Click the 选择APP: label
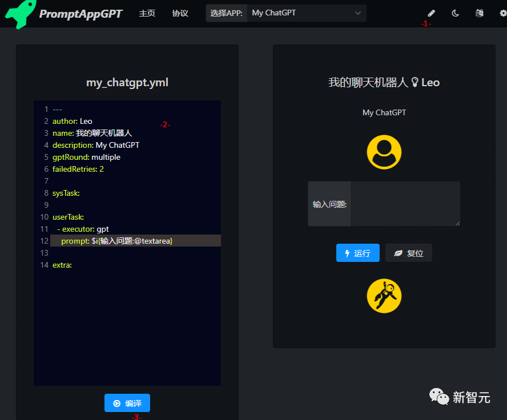Screen dimensions: 507x420 click(x=226, y=13)
